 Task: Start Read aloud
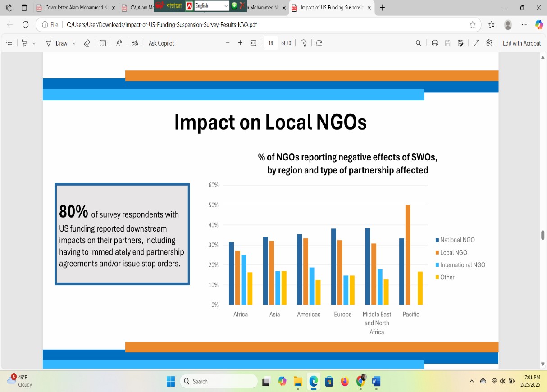click(x=119, y=43)
